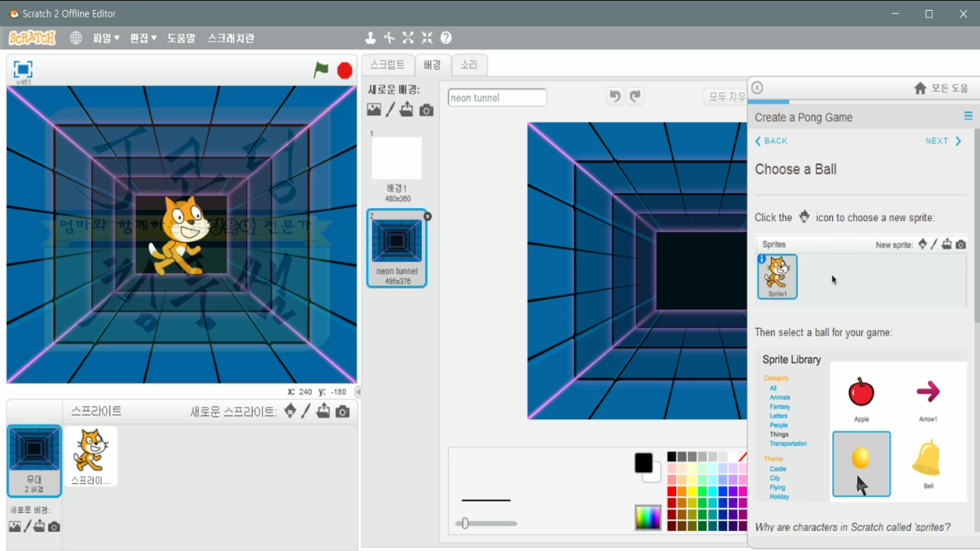Image resolution: width=980 pixels, height=551 pixels.
Task: Choose a backdrop from the library icon
Action: point(374,109)
